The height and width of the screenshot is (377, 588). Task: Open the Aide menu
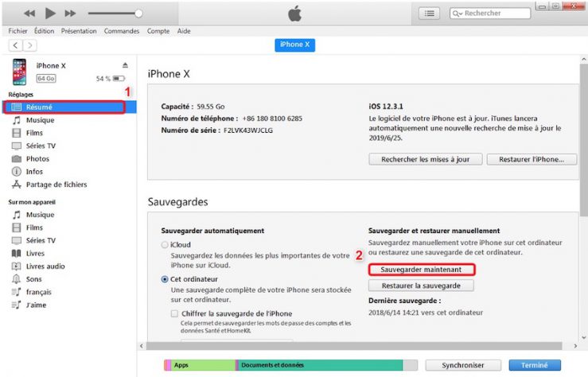click(184, 31)
